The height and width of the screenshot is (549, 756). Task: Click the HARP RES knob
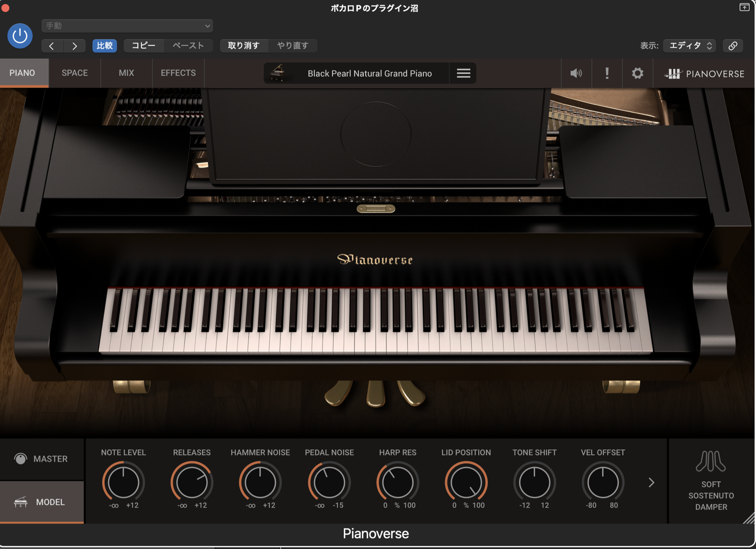click(397, 482)
